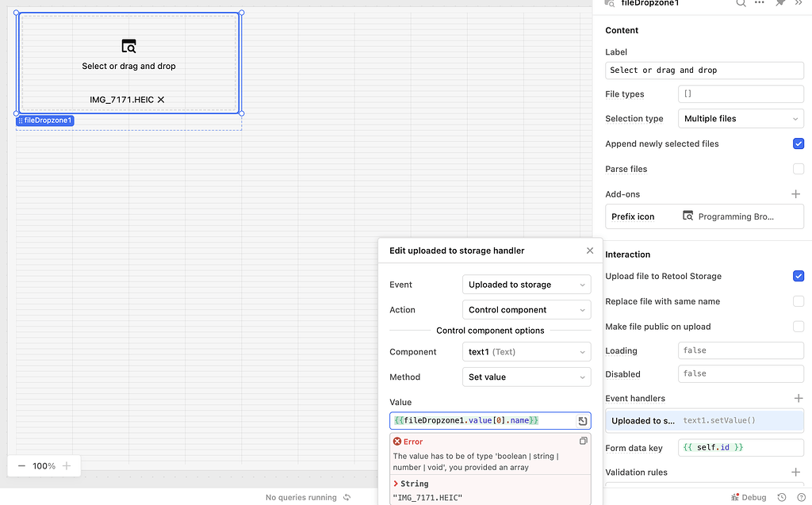The image size is (812, 505).
Task: Enable Replace file with same name
Action: pyautogui.click(x=799, y=301)
